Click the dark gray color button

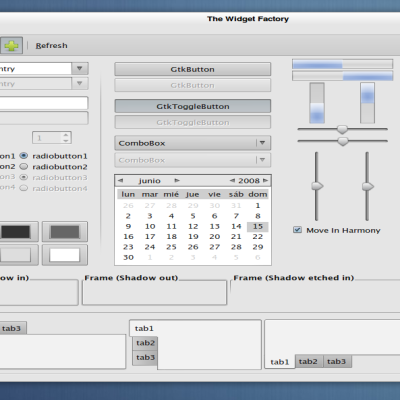click(65, 232)
